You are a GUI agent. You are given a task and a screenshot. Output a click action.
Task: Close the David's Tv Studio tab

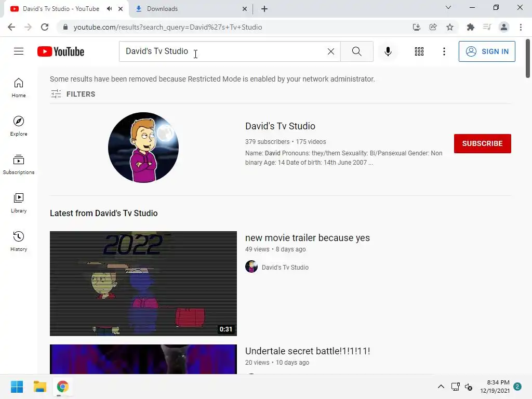coord(121,9)
